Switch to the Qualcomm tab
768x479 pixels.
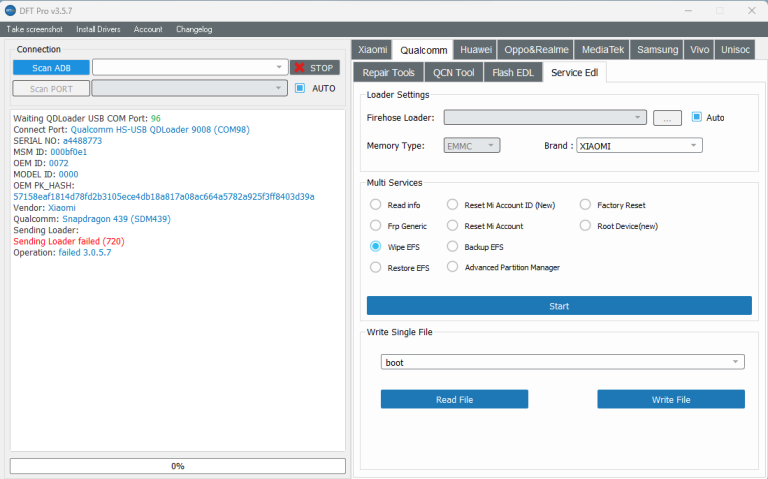click(x=423, y=50)
